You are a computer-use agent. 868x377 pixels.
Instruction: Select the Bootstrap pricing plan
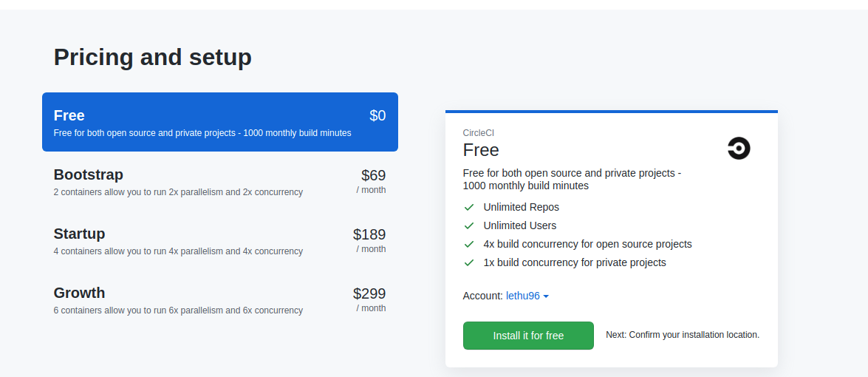point(219,181)
